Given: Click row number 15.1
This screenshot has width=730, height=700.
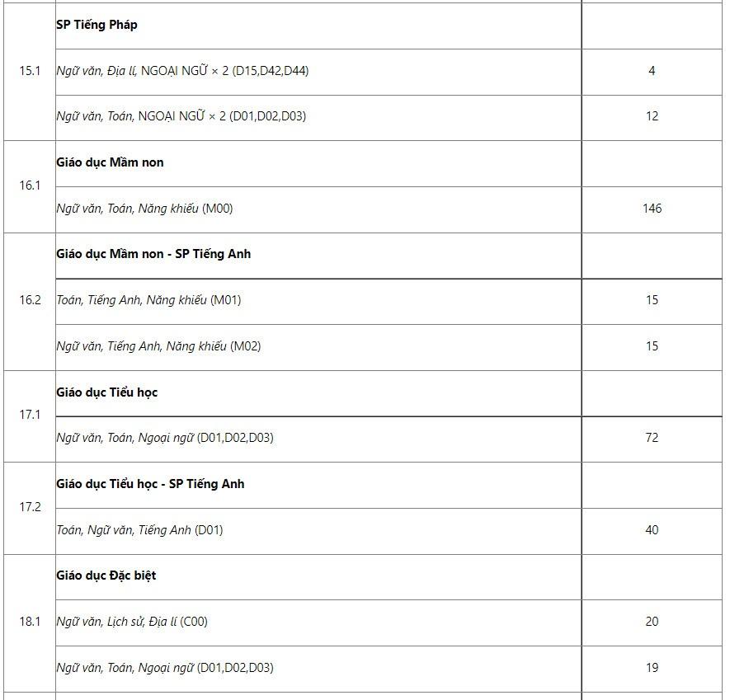Looking at the screenshot, I should (x=30, y=71).
